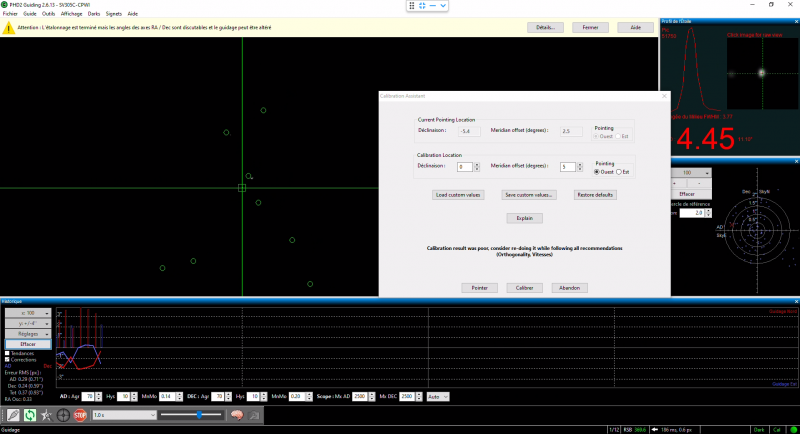Image resolution: width=800 pixels, height=434 pixels.
Task: Click the gamma slider in the bottom toolbar
Action: point(191,415)
